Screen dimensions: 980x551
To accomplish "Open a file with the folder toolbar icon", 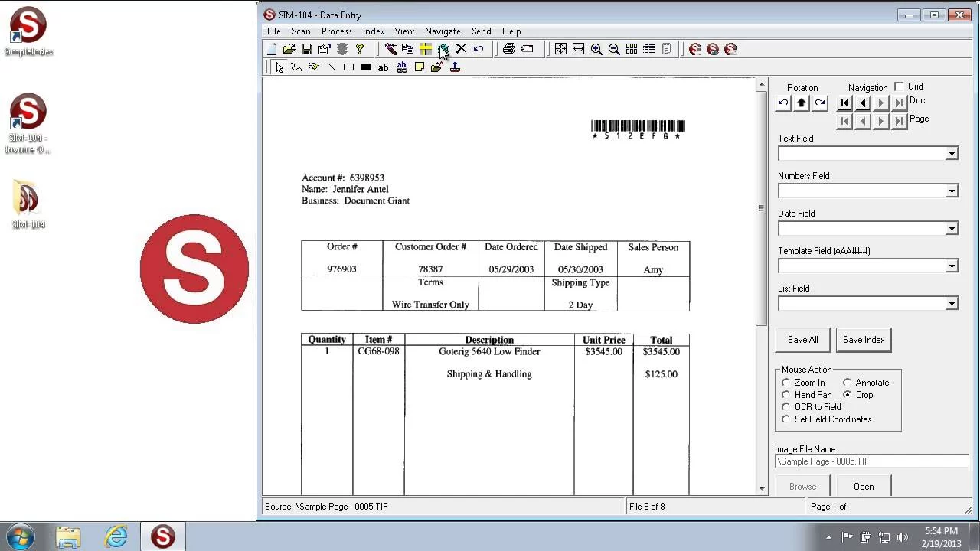I will pos(289,49).
